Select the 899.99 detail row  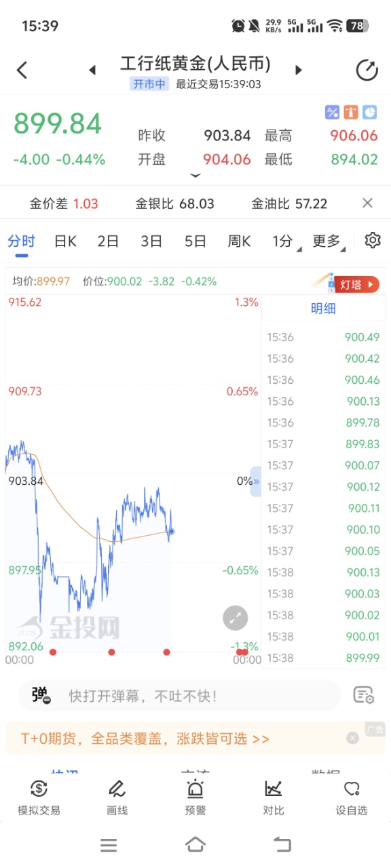323,658
